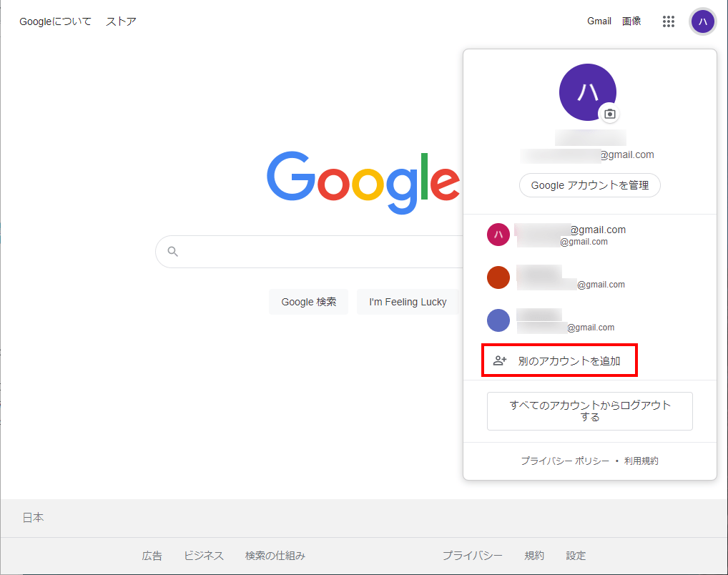Open the ストア link
This screenshot has height=575, width=728.
121,21
